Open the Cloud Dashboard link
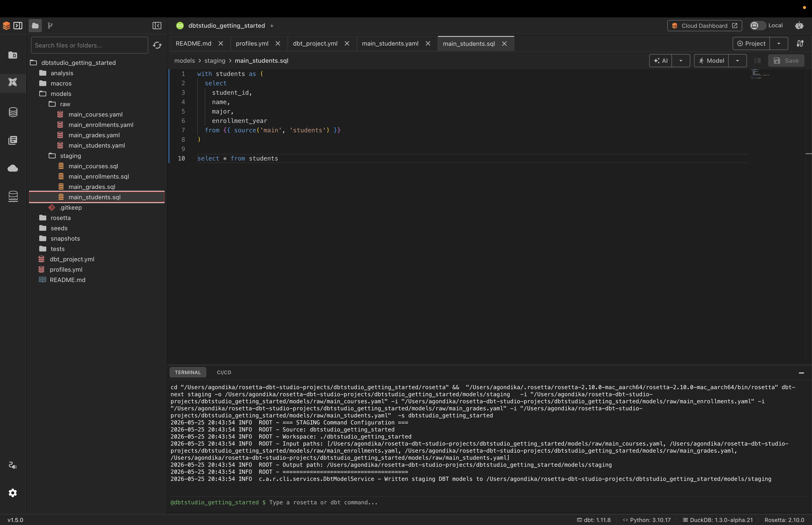Screen dimensions: 812x525 click(x=704, y=26)
